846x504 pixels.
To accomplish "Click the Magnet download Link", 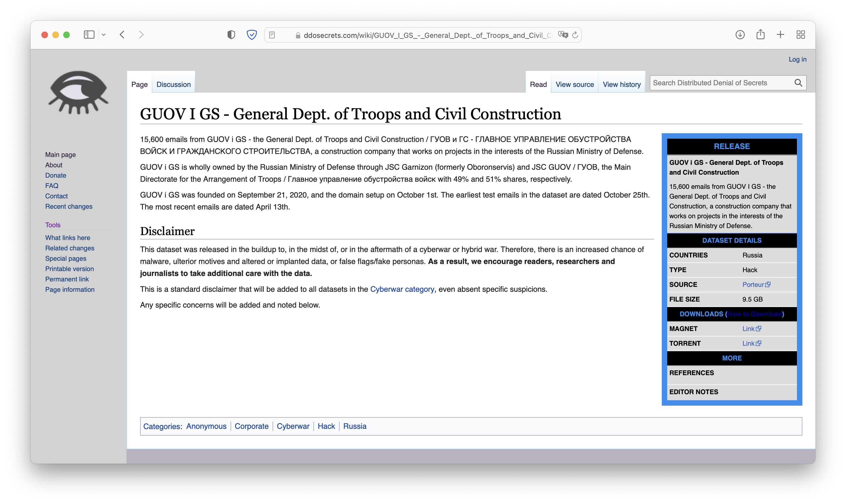I will (748, 328).
